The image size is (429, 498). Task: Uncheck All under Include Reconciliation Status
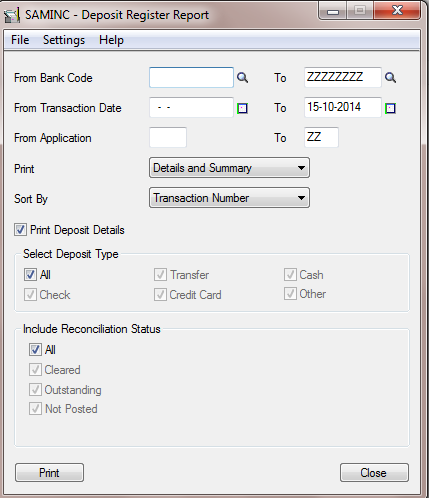35,350
